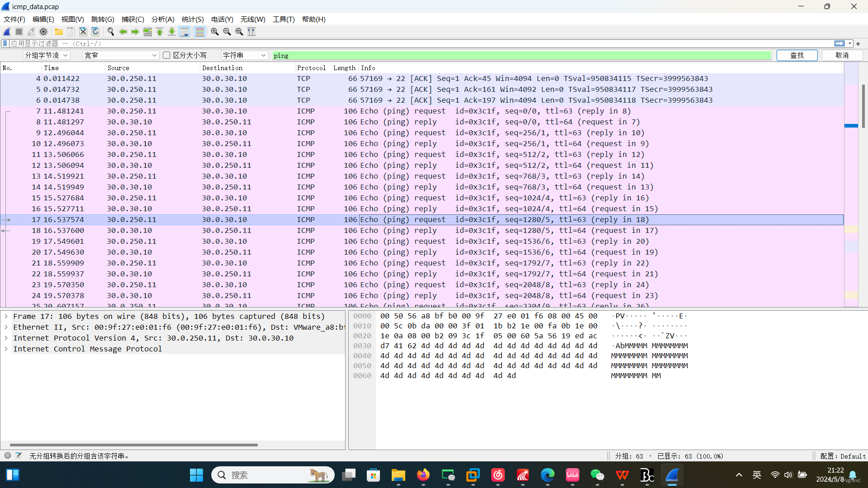Click the stop capture icon

[19, 32]
